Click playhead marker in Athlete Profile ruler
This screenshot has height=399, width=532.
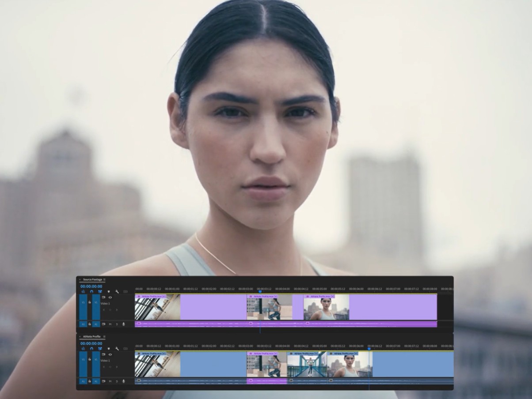pos(369,349)
